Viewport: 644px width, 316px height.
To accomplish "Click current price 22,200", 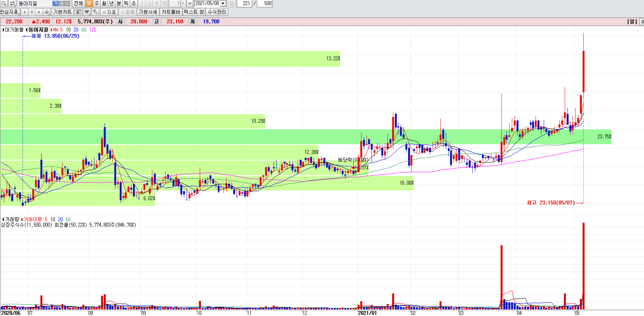I will (x=14, y=22).
